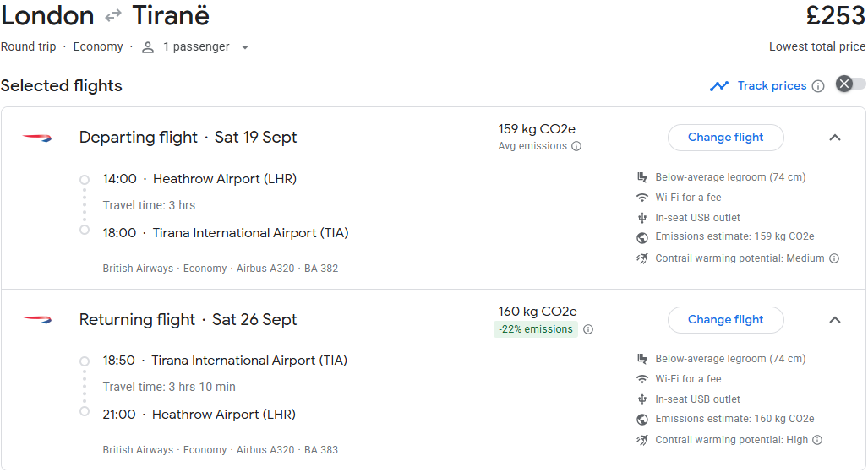
Task: Click info icon next to Contrail warming High
Action: coord(817,440)
